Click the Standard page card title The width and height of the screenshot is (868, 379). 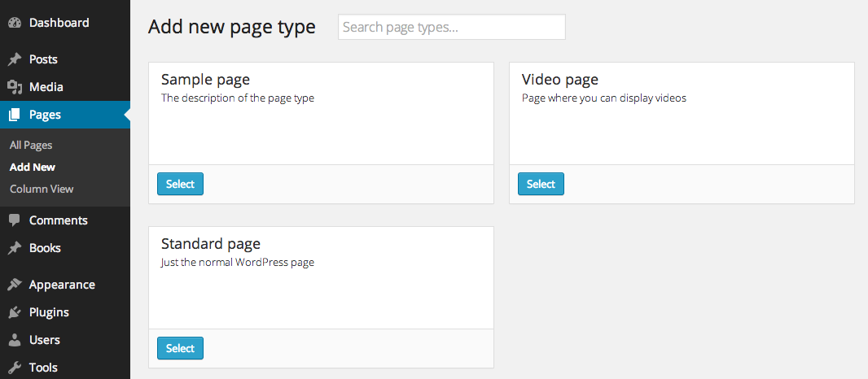coord(210,244)
